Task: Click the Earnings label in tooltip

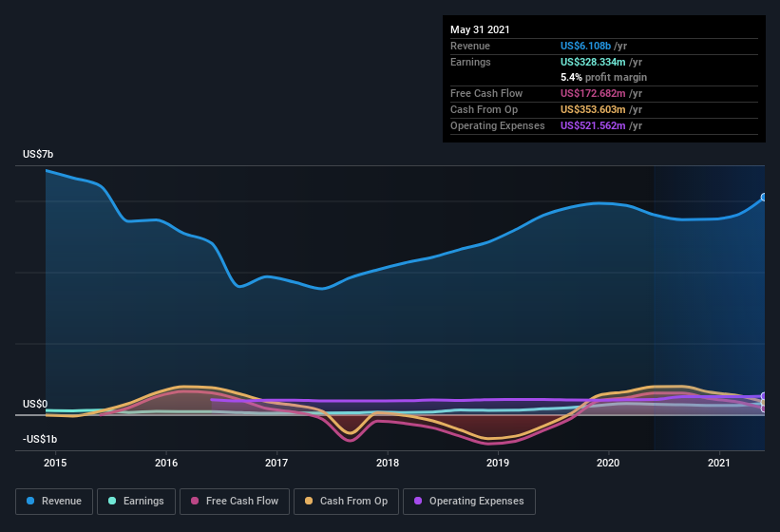Action: point(470,62)
